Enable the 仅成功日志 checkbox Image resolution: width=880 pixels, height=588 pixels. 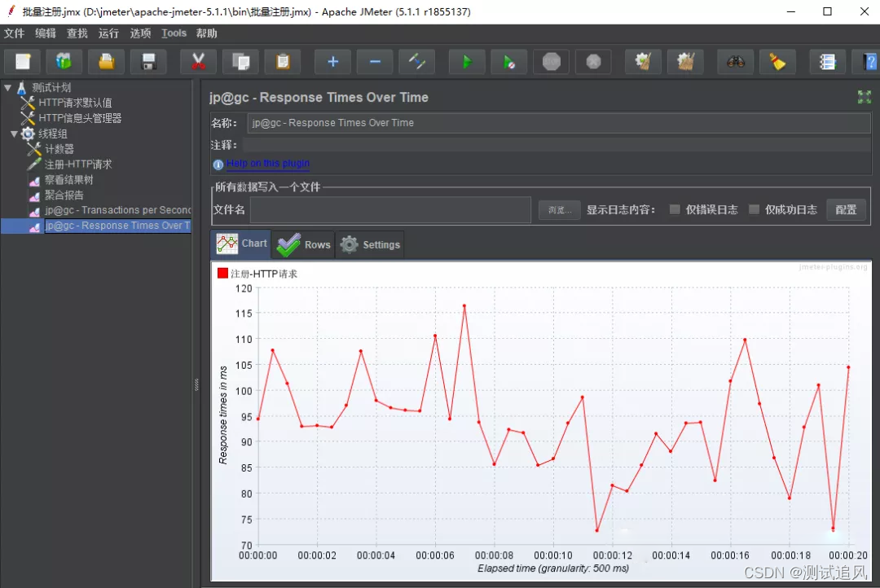[x=755, y=209]
